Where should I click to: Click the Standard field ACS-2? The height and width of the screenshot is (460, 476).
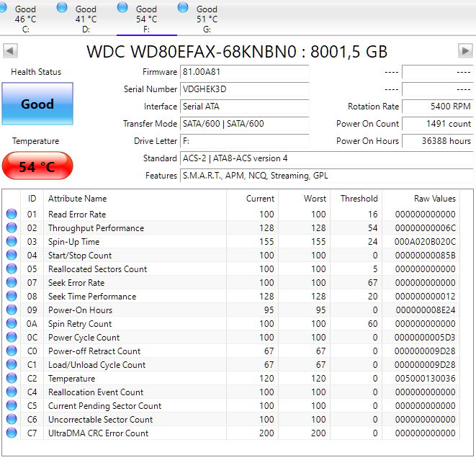pyautogui.click(x=327, y=158)
